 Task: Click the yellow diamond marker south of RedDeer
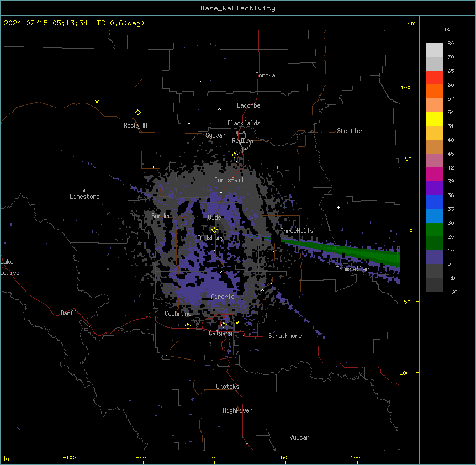[x=235, y=155]
